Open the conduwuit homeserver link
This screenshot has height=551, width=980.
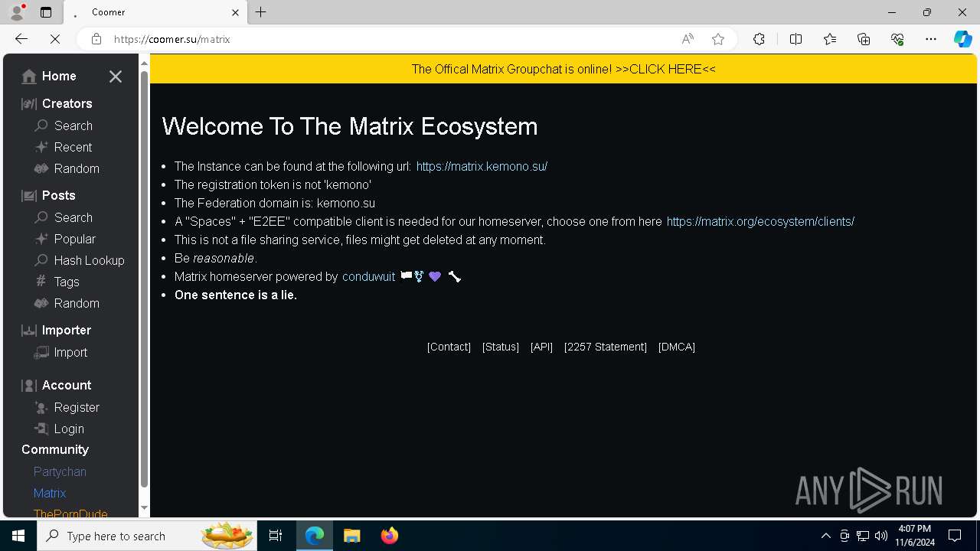coord(368,276)
